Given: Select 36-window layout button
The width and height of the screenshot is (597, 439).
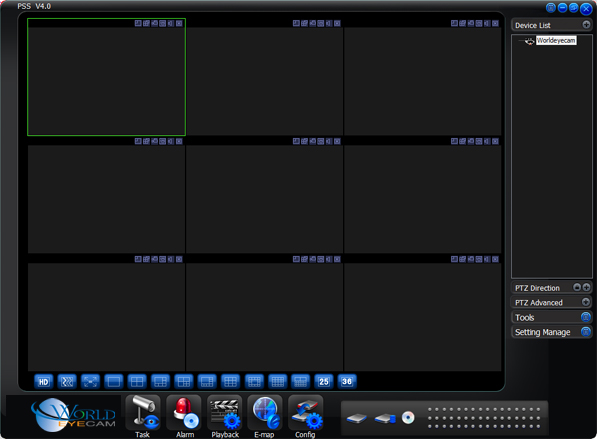Looking at the screenshot, I should (347, 382).
